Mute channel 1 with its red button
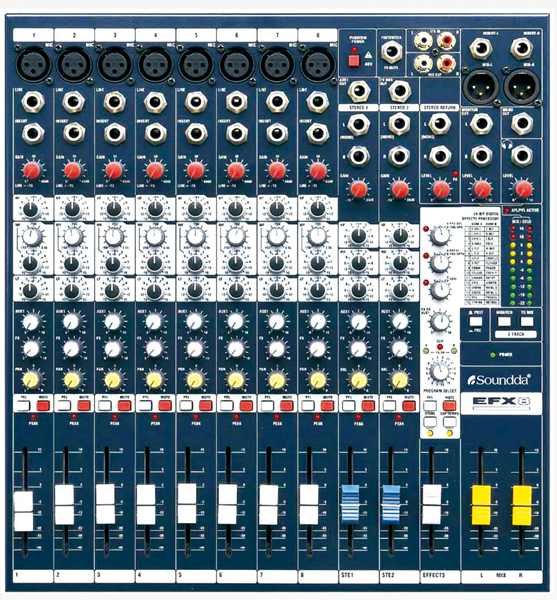 pos(43,406)
